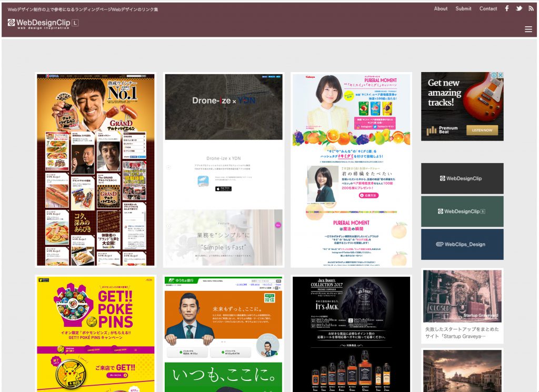This screenshot has height=392, width=539.
Task: Open the hamburger menu in header
Action: click(528, 29)
